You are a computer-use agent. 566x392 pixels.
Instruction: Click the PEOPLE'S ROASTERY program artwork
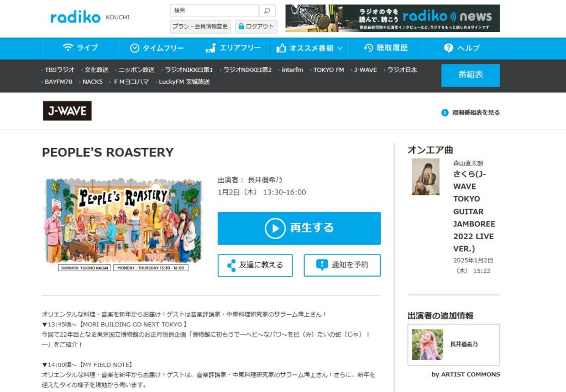coord(123,224)
